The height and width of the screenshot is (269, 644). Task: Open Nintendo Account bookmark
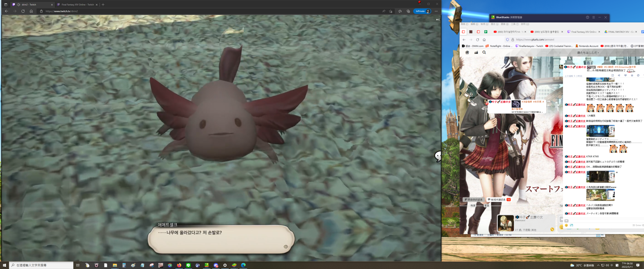[x=587, y=46]
